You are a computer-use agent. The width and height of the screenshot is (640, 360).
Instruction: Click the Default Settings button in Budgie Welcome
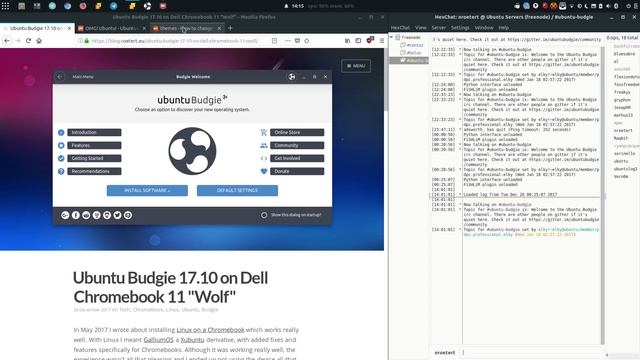click(x=237, y=190)
